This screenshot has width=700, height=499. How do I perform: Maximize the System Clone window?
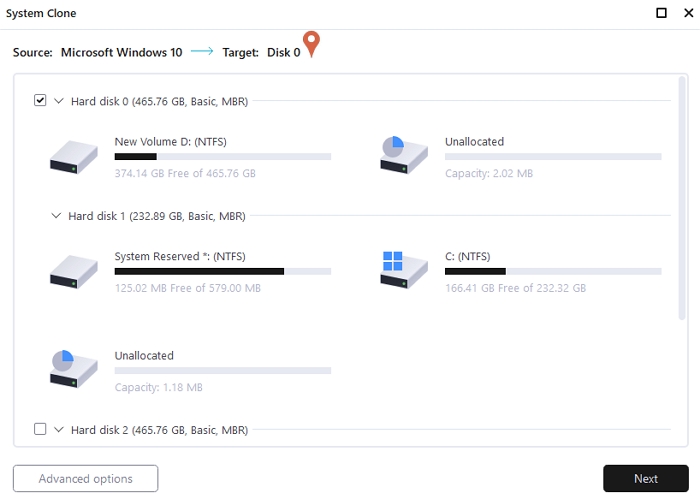tap(662, 13)
